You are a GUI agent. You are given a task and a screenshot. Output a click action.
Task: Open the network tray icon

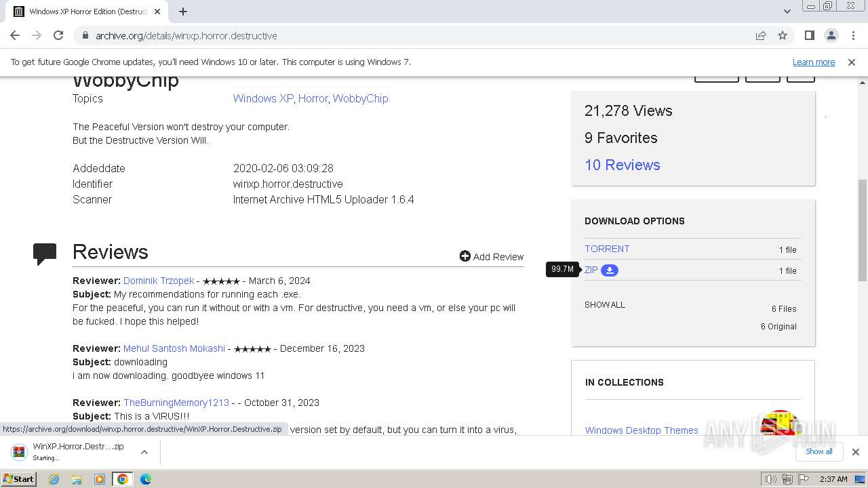787,479
